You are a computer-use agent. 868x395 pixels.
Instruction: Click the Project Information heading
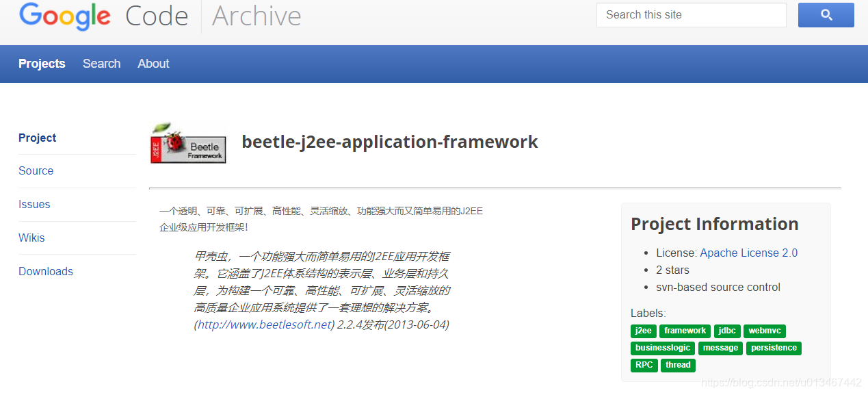coord(715,224)
